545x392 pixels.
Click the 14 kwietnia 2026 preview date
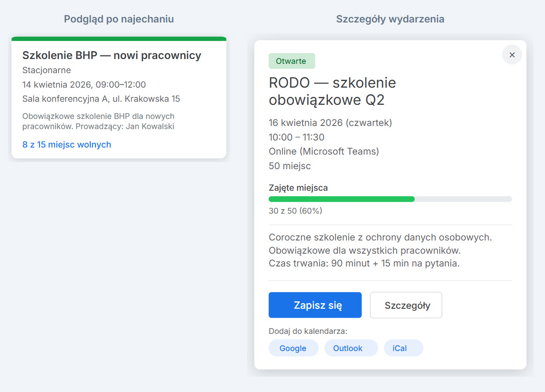(84, 85)
